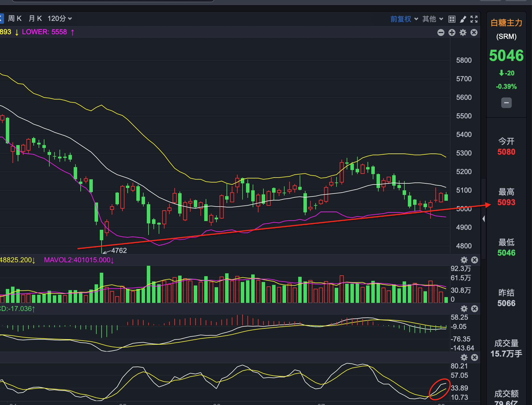Viewport: 532px width, 405px height.
Task: Zoom in main chart with plus icon
Action: click(452, 32)
